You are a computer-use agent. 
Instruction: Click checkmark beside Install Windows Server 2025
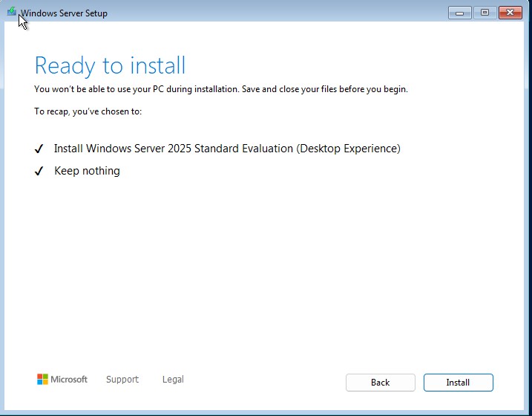tap(39, 149)
